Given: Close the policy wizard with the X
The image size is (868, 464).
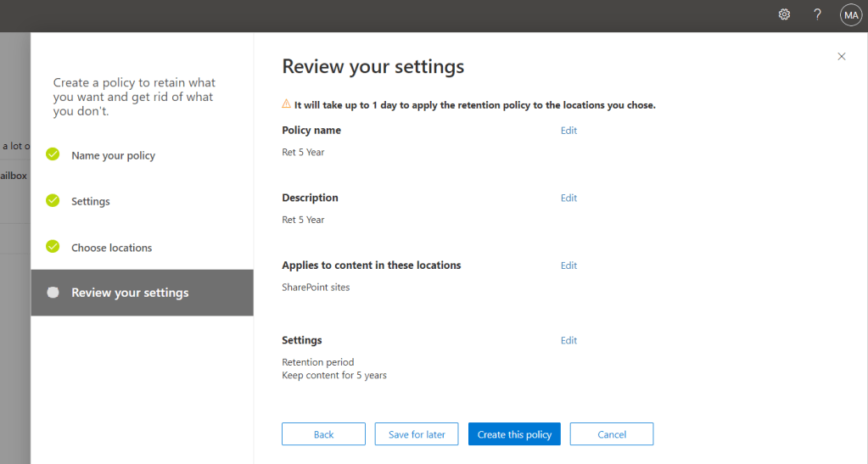Looking at the screenshot, I should tap(841, 57).
